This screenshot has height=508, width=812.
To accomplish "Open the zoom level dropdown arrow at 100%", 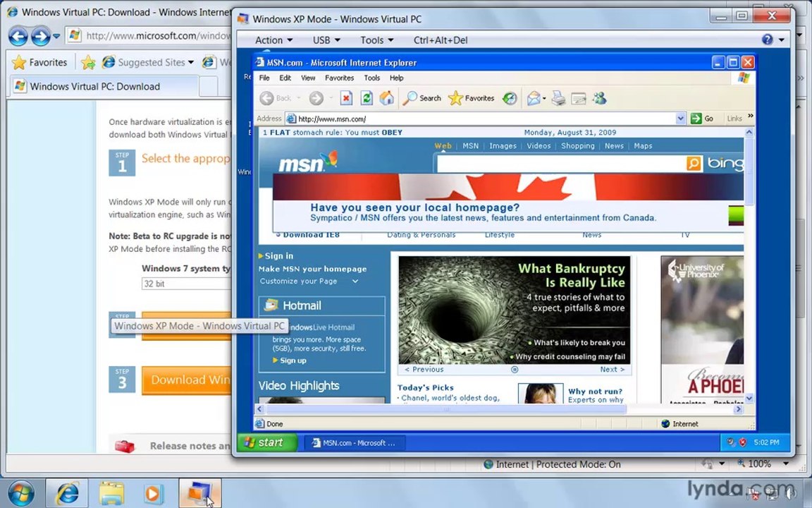I will point(786,464).
